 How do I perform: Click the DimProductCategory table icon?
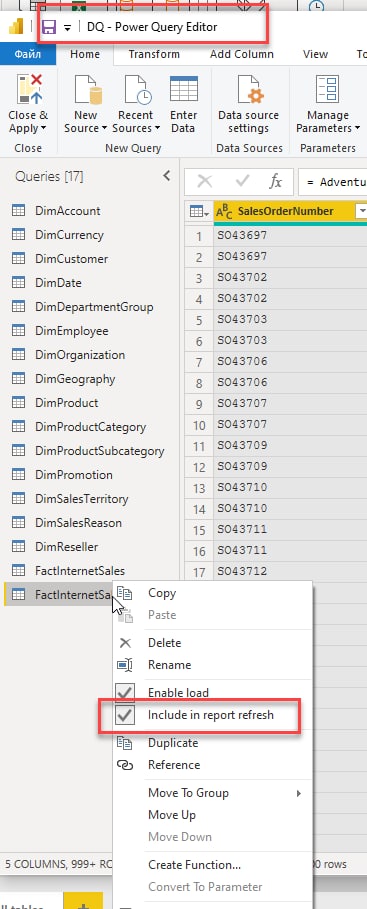19,427
